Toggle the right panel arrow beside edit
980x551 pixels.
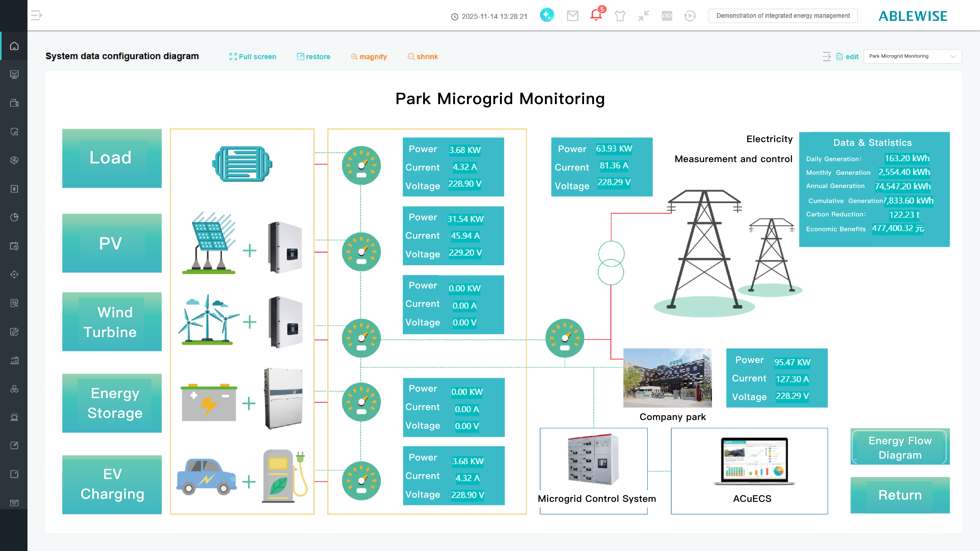point(826,57)
